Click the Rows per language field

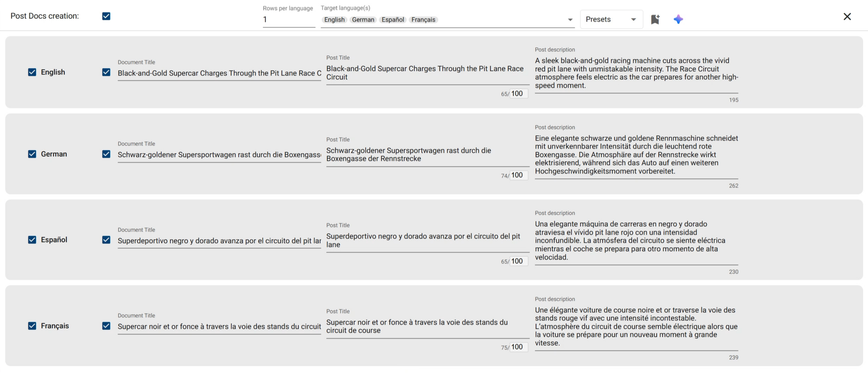point(289,20)
